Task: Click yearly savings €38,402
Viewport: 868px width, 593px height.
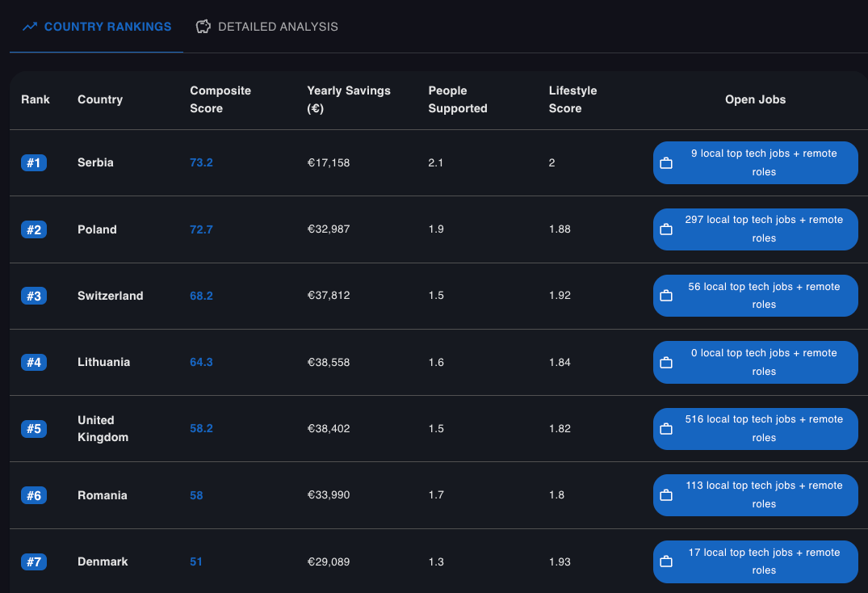Action: (x=329, y=428)
